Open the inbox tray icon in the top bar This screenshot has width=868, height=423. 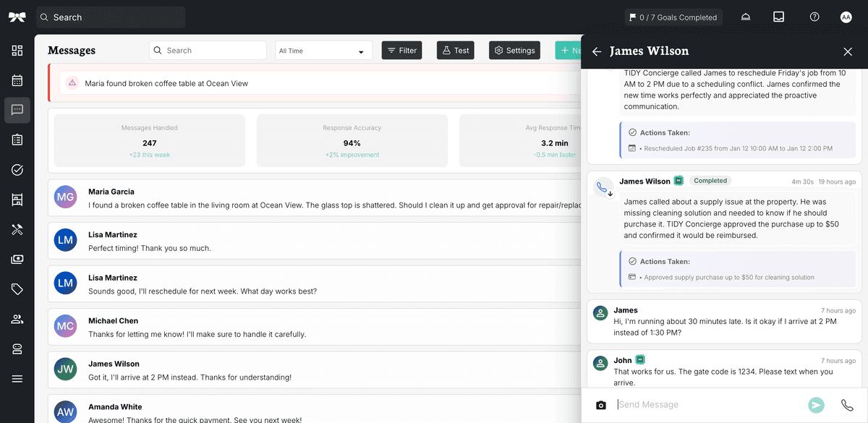point(778,17)
